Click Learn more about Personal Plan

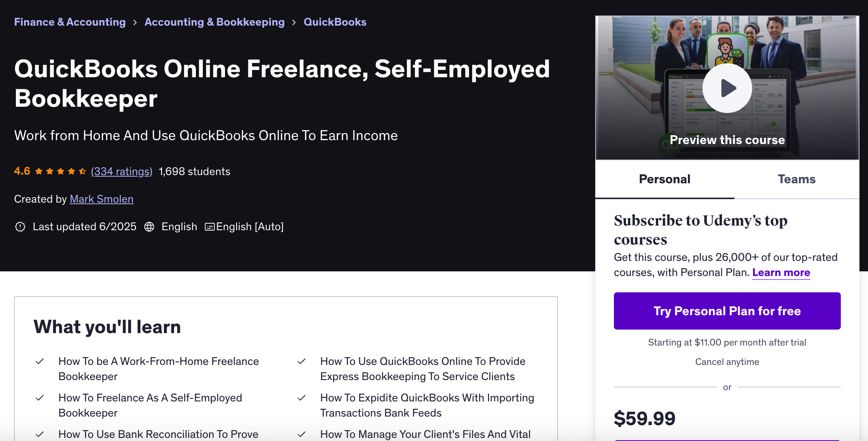(781, 273)
